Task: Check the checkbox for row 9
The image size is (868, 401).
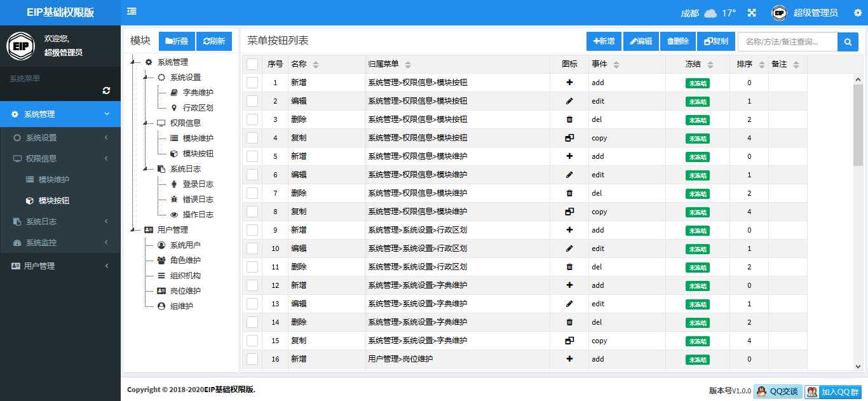Action: (252, 230)
